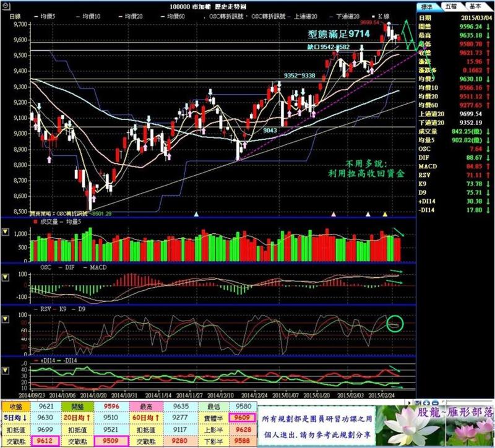Expand the volume panel indicator dropdown

click(6, 232)
